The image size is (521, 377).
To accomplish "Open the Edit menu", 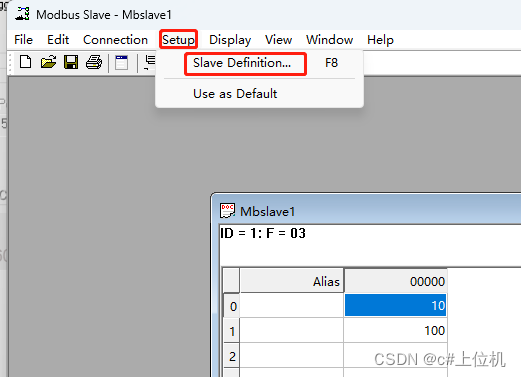I will coord(58,40).
